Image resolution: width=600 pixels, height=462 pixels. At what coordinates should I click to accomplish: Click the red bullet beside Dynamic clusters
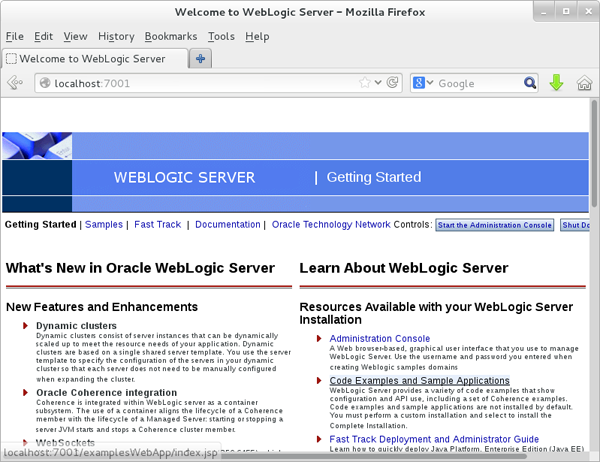click(25, 326)
